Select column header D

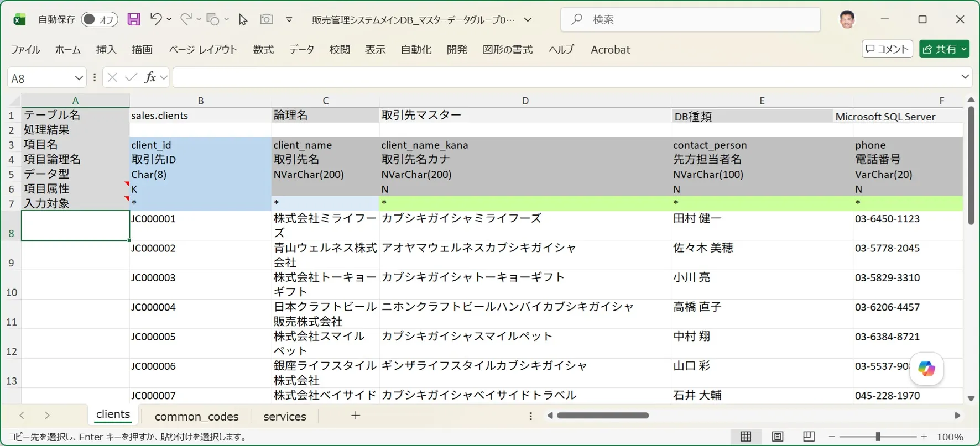tap(525, 101)
